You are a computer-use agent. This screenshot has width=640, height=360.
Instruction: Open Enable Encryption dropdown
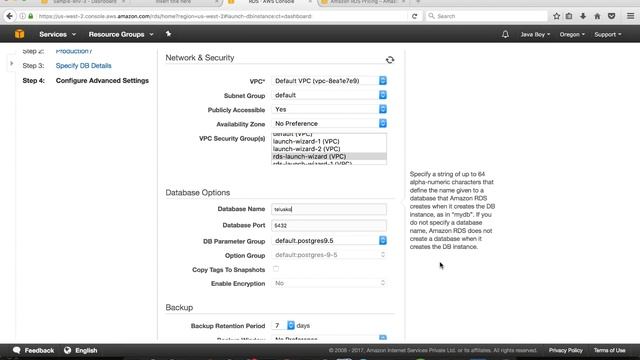[329, 283]
